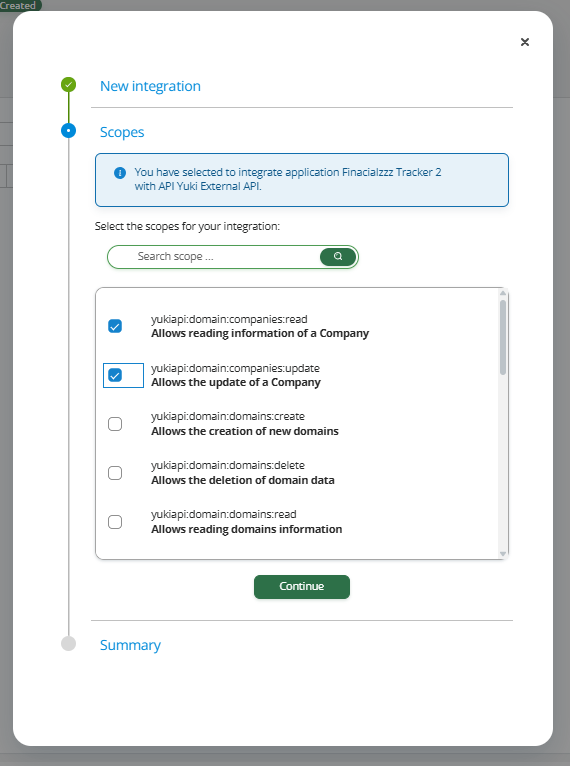Check the domains:create scope checkbox
This screenshot has height=766, width=570.
[115, 424]
